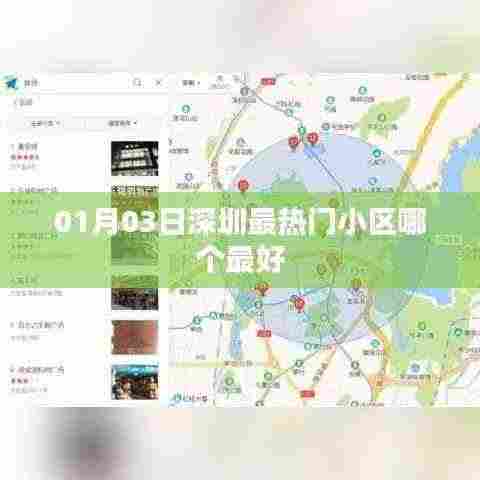Open the sixth result's teal storefront thumbnail
The width and height of the screenshot is (480, 480).
(135, 382)
